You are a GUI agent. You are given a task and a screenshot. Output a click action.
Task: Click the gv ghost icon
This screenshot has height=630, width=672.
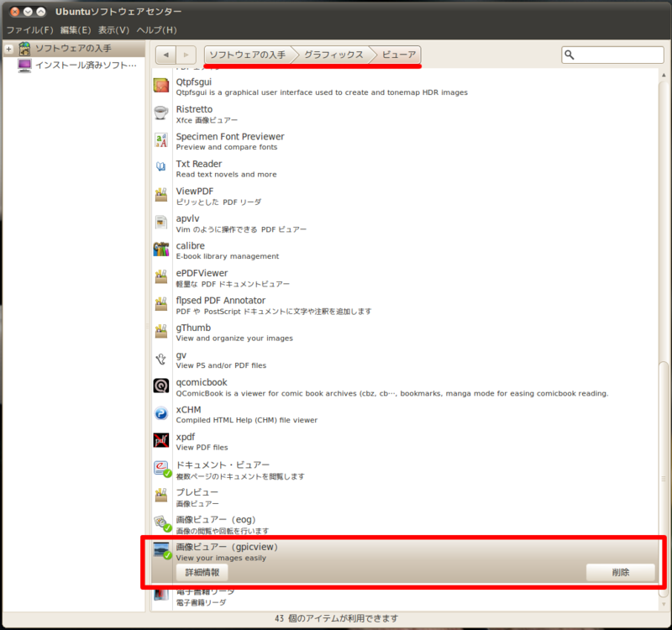pos(161,359)
